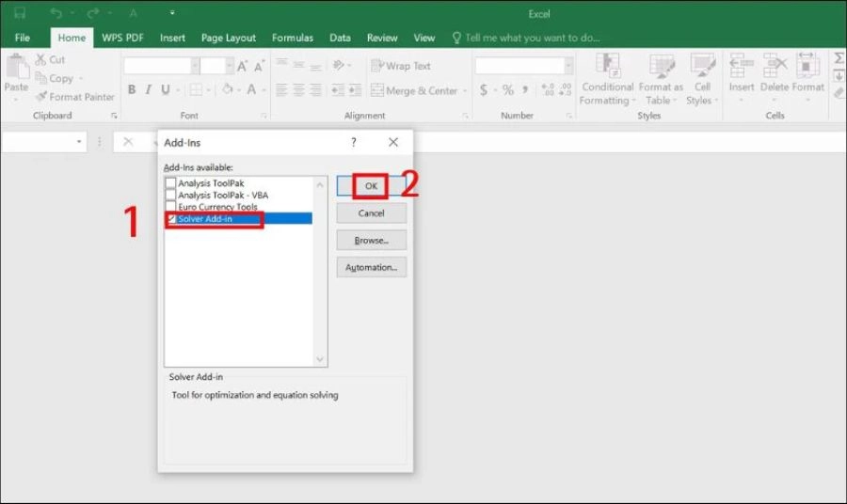
Task: Click the Undo arrow
Action: pyautogui.click(x=56, y=13)
